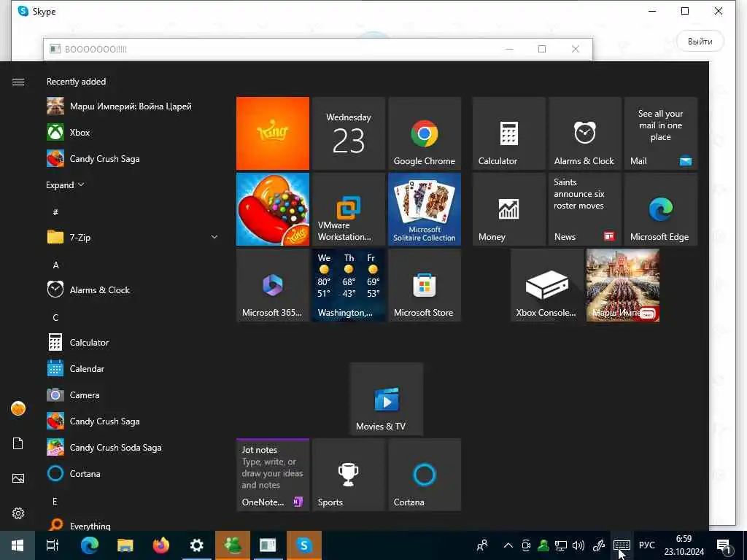
Task: Open clock showing 6:59 23.10.2024
Action: click(x=684, y=545)
